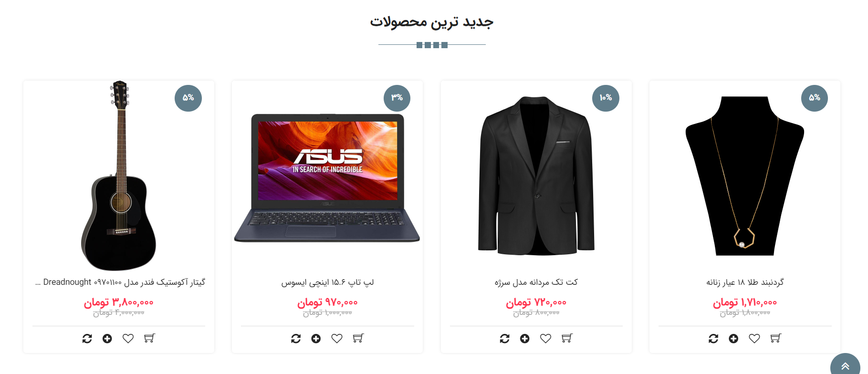
Task: Compare the gold necklace using arrows icon
Action: coord(713,338)
